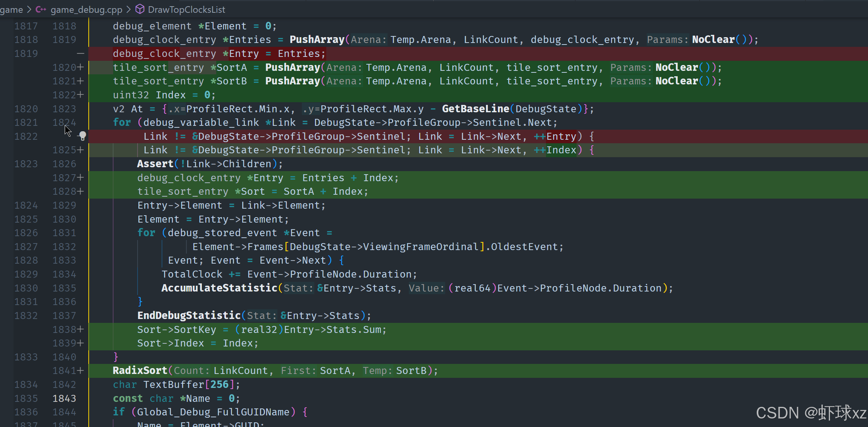Image resolution: width=868 pixels, height=427 pixels.
Task: Click the RadixSort function call
Action: click(x=140, y=370)
